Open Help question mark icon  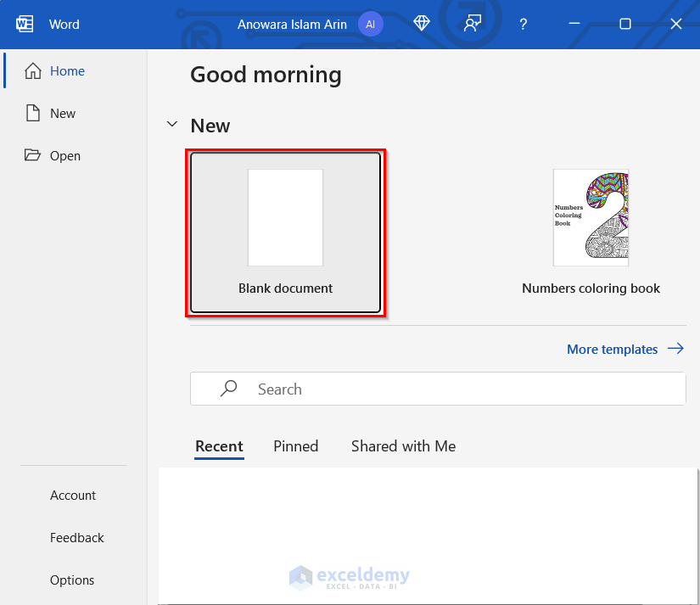(x=524, y=24)
